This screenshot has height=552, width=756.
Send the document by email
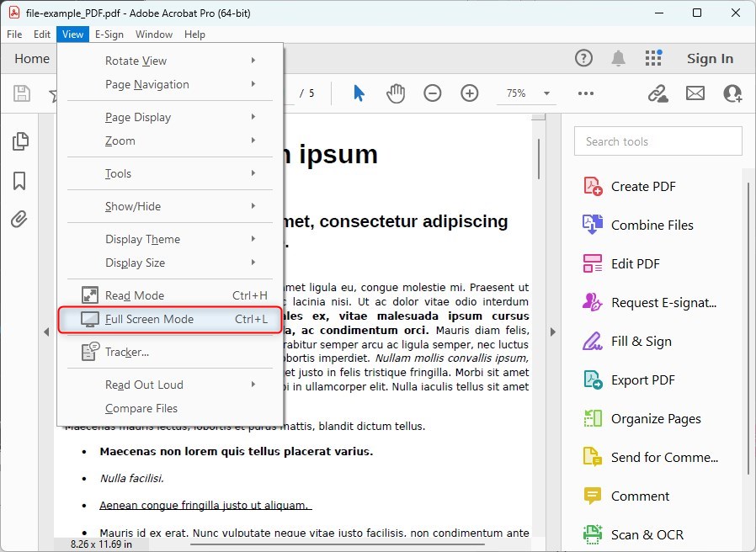pyautogui.click(x=695, y=93)
